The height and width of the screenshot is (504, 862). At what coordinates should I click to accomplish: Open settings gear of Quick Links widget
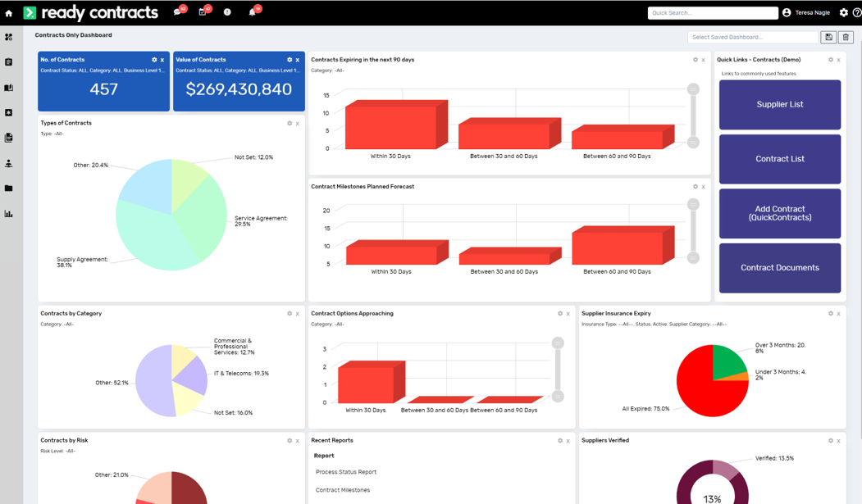(x=831, y=60)
